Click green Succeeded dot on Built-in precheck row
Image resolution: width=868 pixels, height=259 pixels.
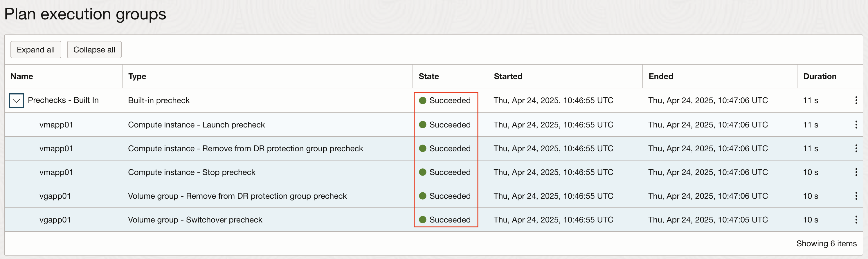pos(423,100)
